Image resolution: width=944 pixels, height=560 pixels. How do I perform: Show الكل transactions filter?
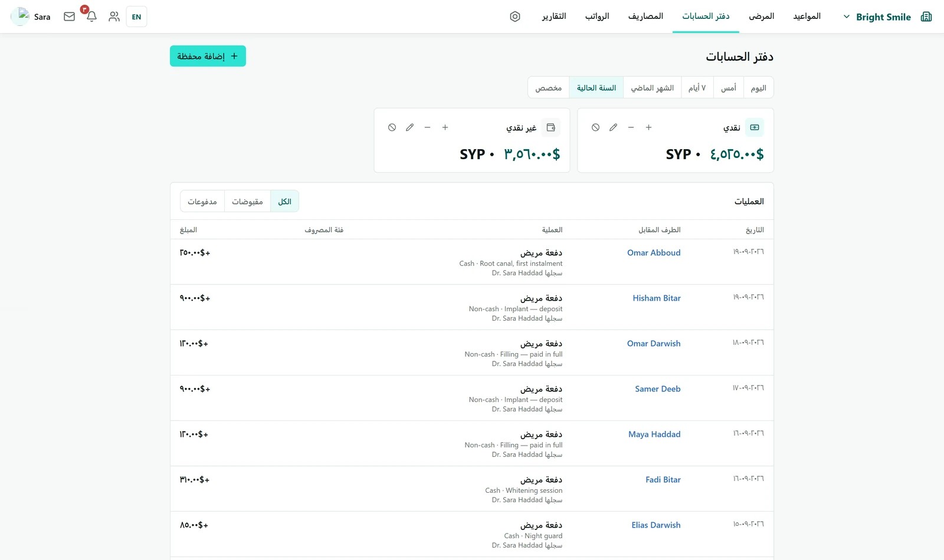point(284,201)
